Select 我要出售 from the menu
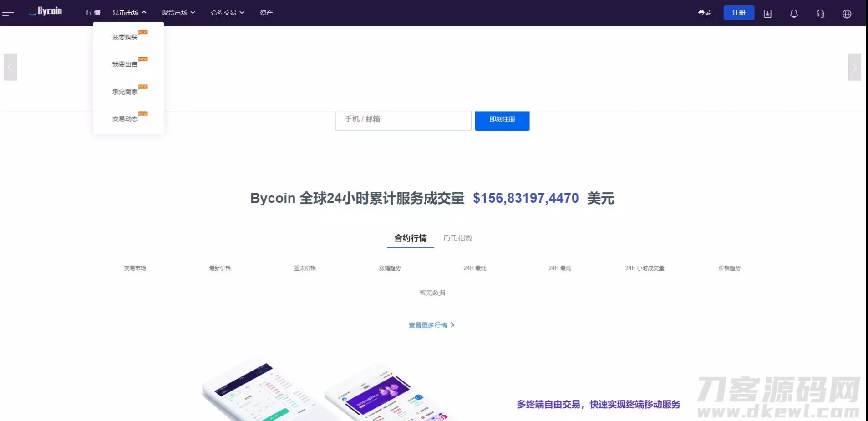This screenshot has height=421, width=868. pyautogui.click(x=125, y=65)
